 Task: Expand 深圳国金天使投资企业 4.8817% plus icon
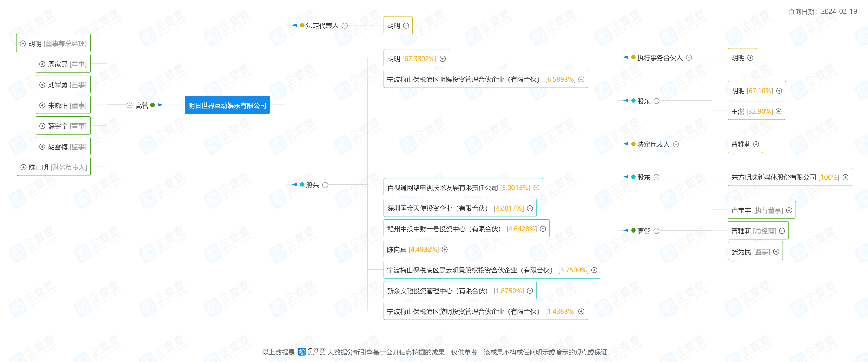point(530,208)
